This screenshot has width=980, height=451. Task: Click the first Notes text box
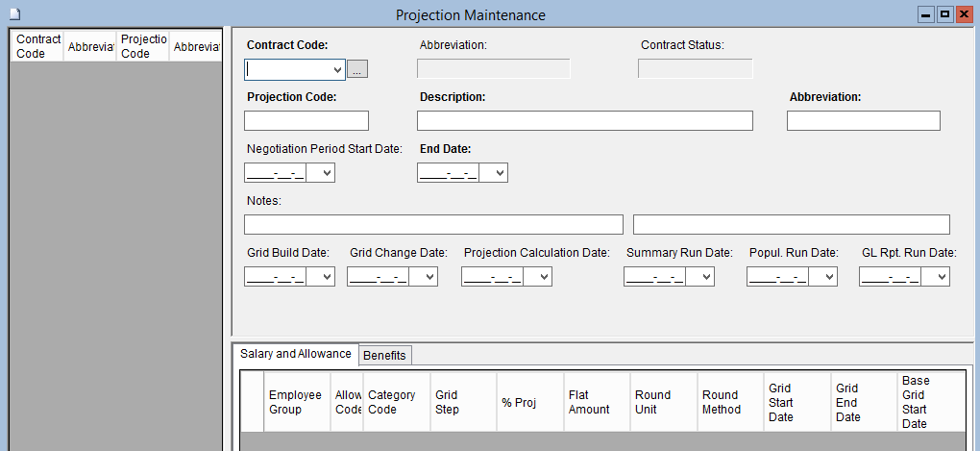click(x=433, y=224)
